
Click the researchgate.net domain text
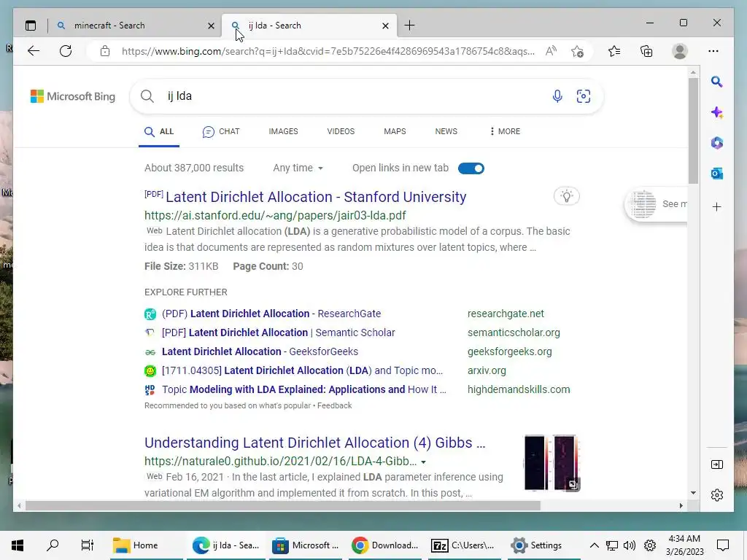pos(506,314)
